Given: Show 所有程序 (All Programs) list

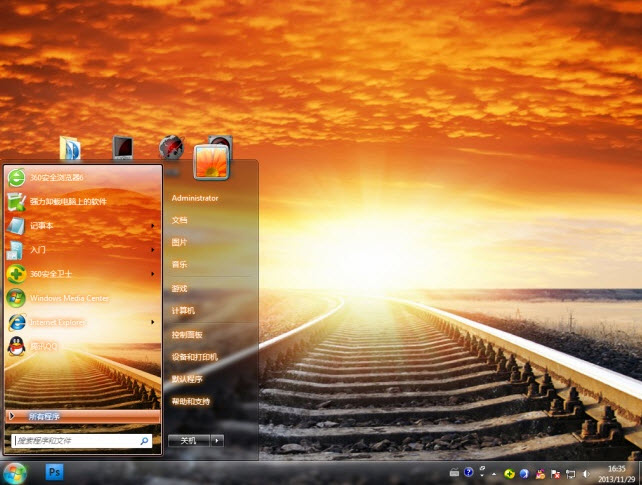Looking at the screenshot, I should click(x=83, y=416).
